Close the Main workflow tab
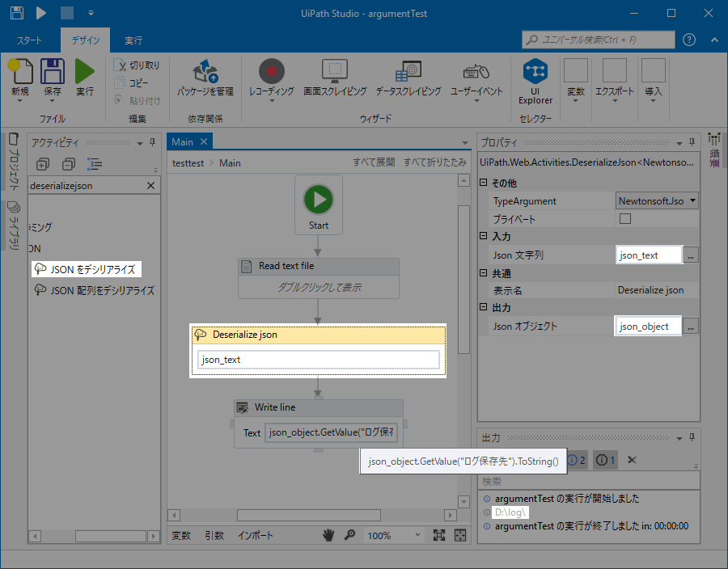The width and height of the screenshot is (728, 569). pos(204,141)
